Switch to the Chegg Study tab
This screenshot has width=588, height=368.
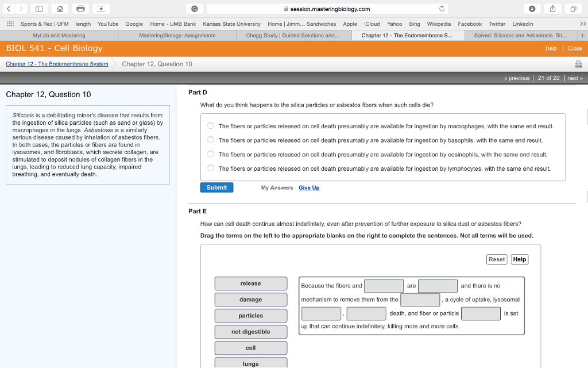(x=292, y=35)
